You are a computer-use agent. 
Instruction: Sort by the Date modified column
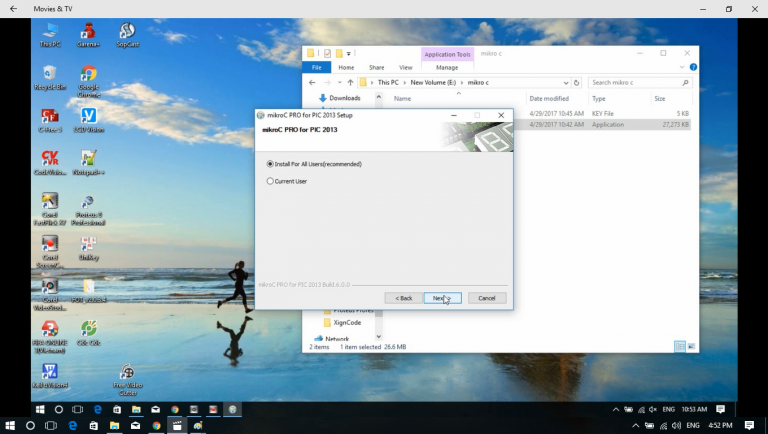point(549,98)
